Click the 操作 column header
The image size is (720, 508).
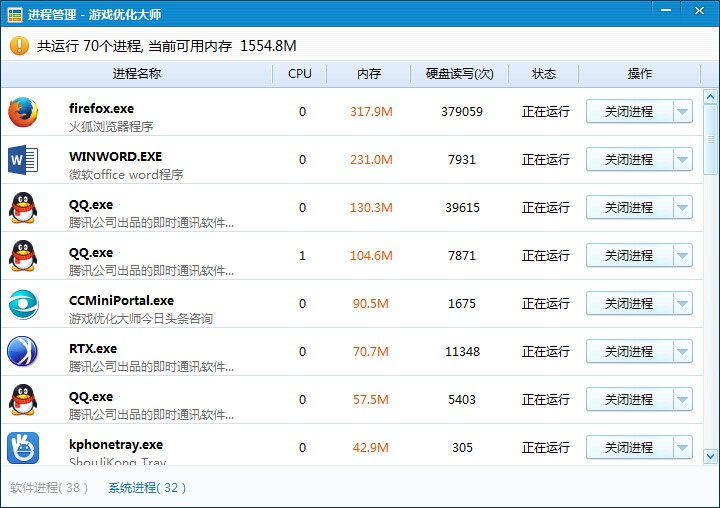(x=640, y=73)
